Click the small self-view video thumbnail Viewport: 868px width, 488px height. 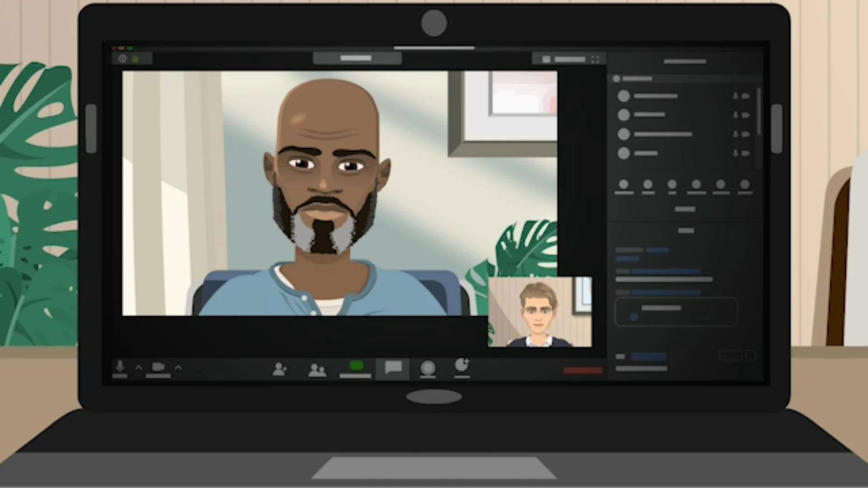[540, 312]
